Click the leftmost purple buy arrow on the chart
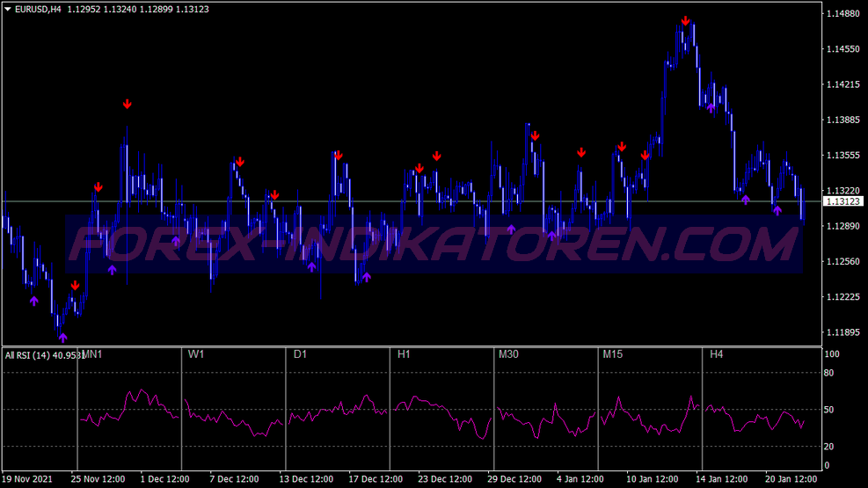The width and height of the screenshot is (868, 488). coord(34,301)
